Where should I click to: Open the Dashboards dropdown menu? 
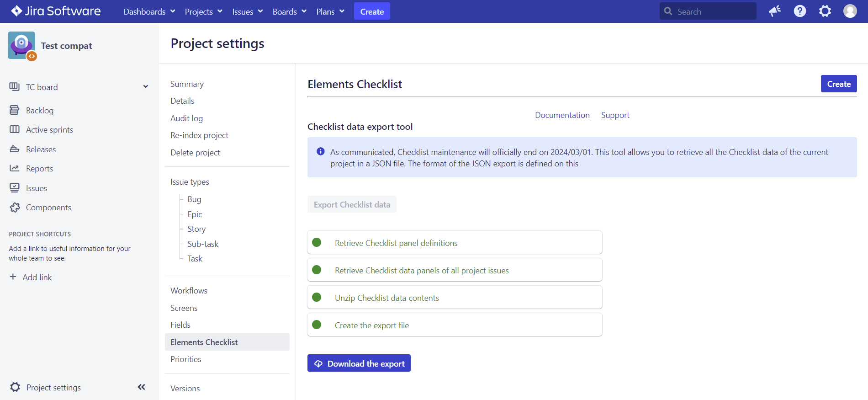point(149,11)
